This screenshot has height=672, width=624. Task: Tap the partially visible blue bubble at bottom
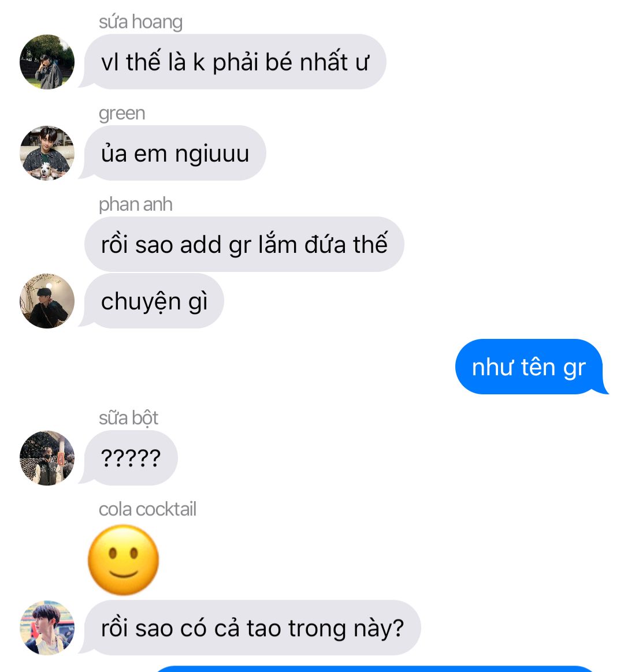[x=373, y=669]
